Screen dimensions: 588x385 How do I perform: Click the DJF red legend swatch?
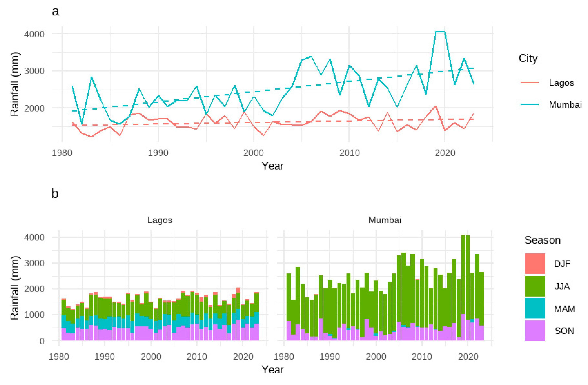pos(535,264)
